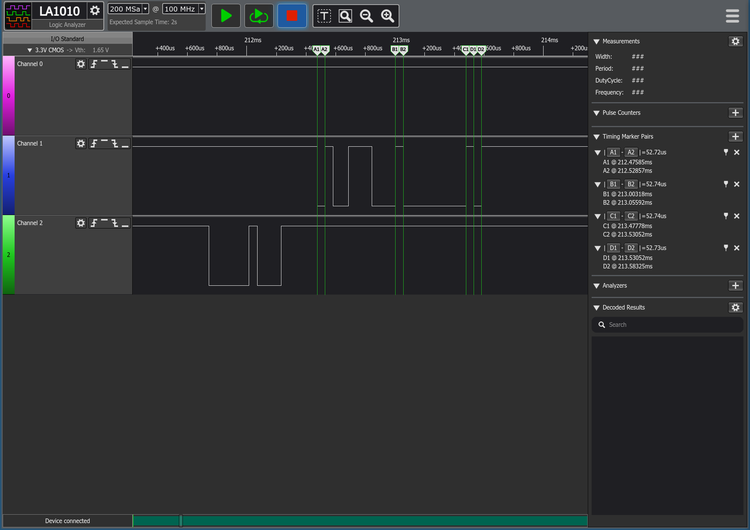Select the timing marker T tool
The width and height of the screenshot is (750, 530).
[x=324, y=16]
